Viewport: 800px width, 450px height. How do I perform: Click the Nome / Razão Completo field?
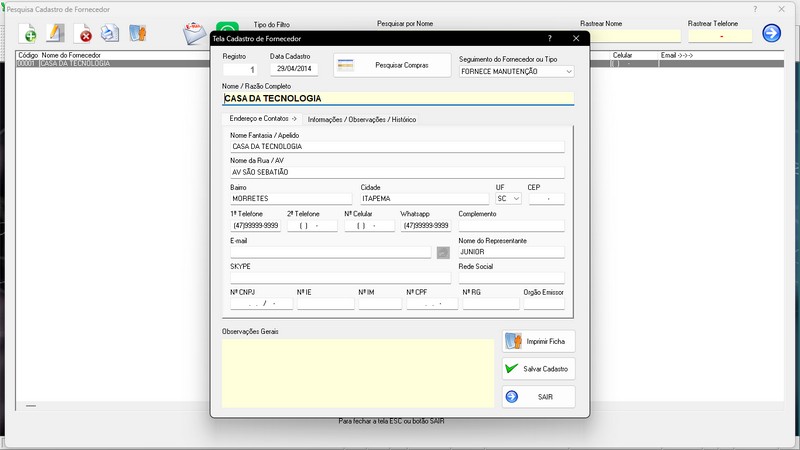coord(398,98)
